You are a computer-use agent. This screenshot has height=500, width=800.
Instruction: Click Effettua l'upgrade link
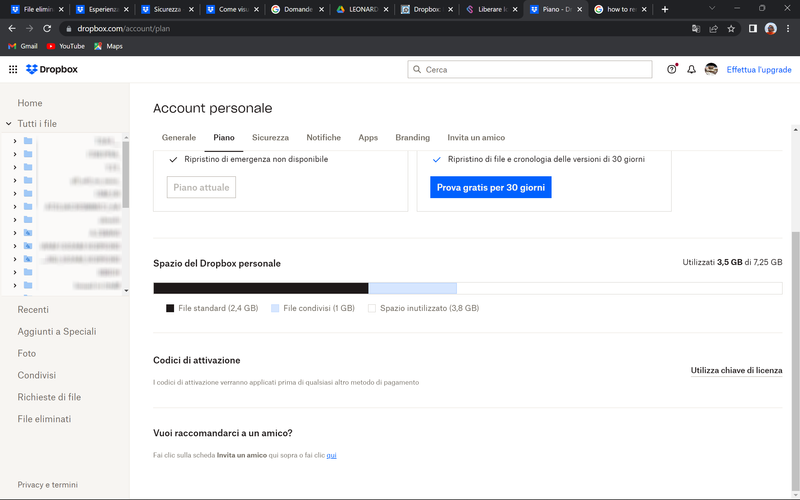[x=759, y=70]
